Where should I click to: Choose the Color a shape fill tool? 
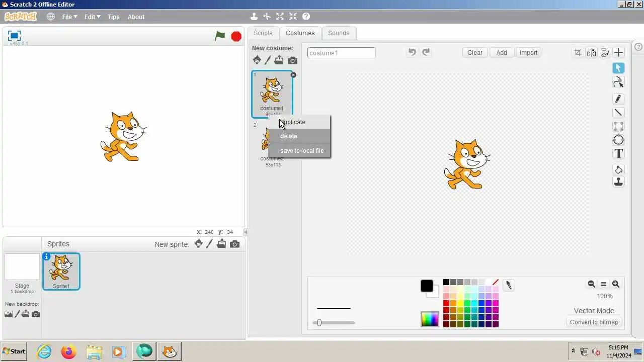tap(618, 170)
